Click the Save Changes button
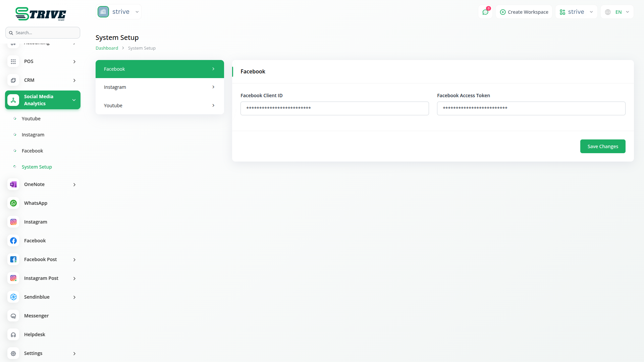This screenshot has width=644, height=362. pyautogui.click(x=602, y=146)
